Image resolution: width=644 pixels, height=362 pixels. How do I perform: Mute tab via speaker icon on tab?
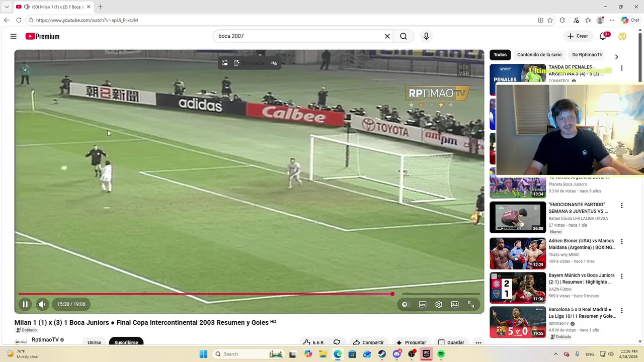tap(26, 7)
